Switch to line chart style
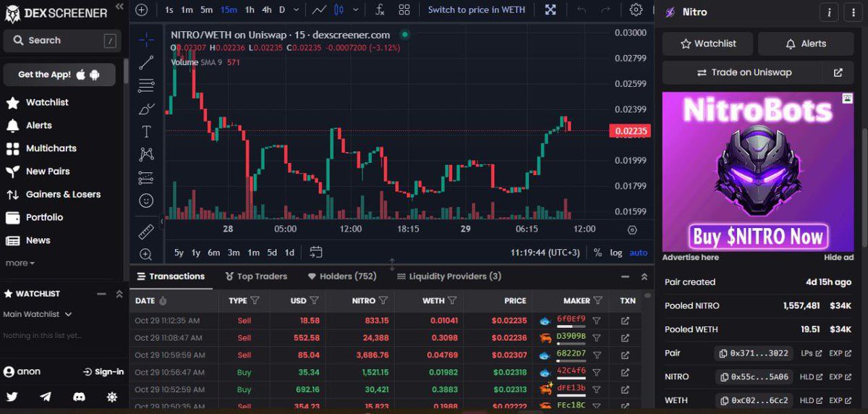 [x=319, y=10]
